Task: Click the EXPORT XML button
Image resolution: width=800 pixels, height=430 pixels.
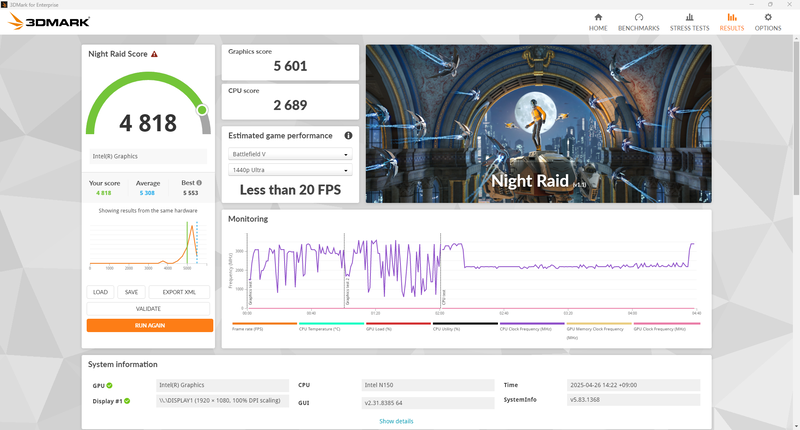Action: 179,292
